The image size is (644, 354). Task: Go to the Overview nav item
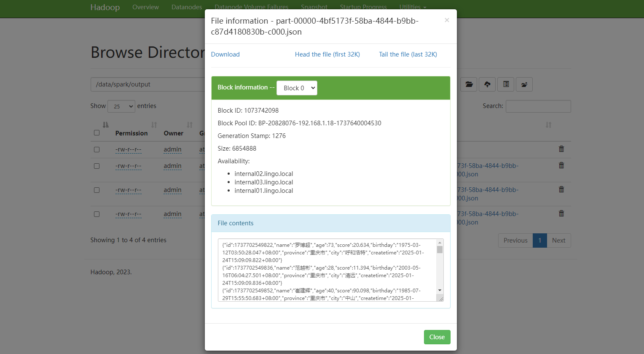tap(145, 7)
